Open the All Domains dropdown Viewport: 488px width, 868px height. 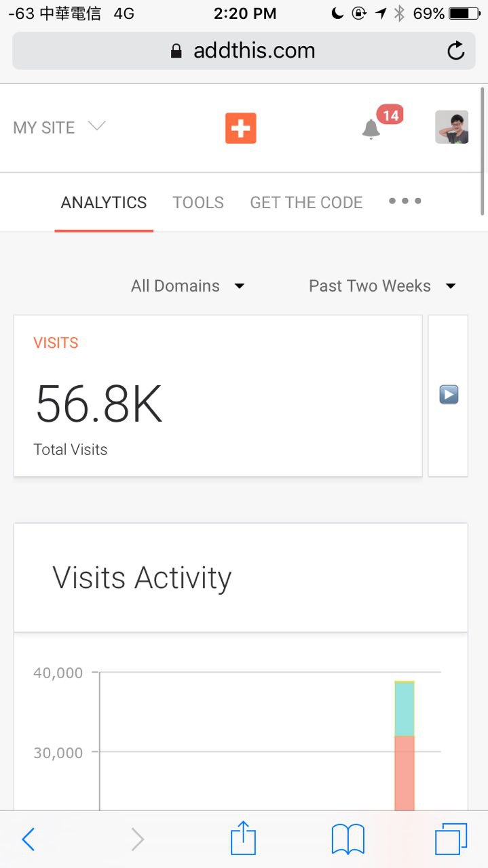coord(187,286)
